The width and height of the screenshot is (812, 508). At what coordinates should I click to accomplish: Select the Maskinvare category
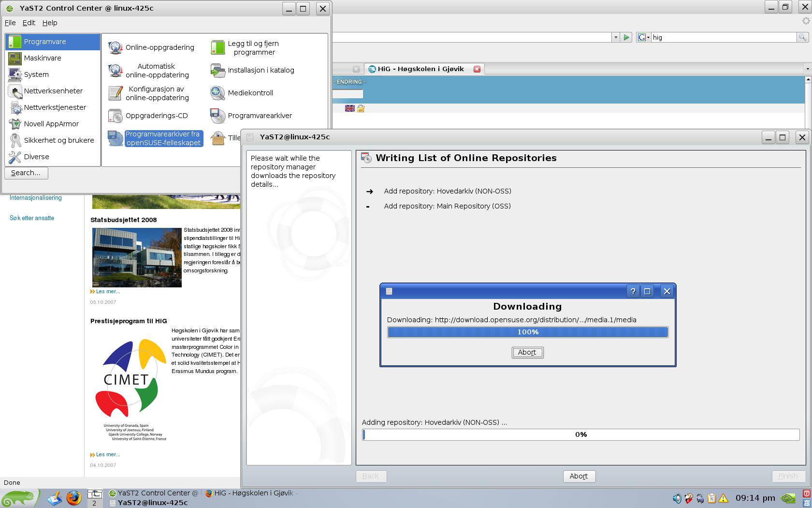(53, 58)
